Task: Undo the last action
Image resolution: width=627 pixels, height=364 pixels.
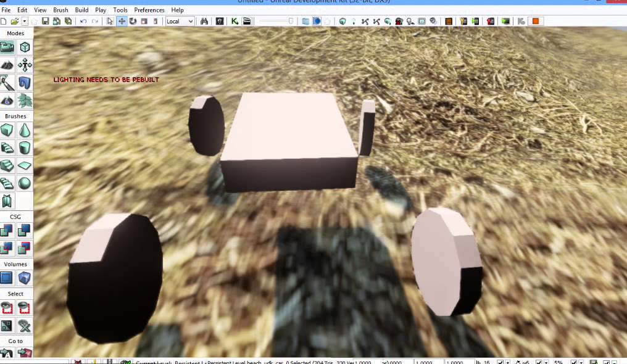Action: click(83, 21)
